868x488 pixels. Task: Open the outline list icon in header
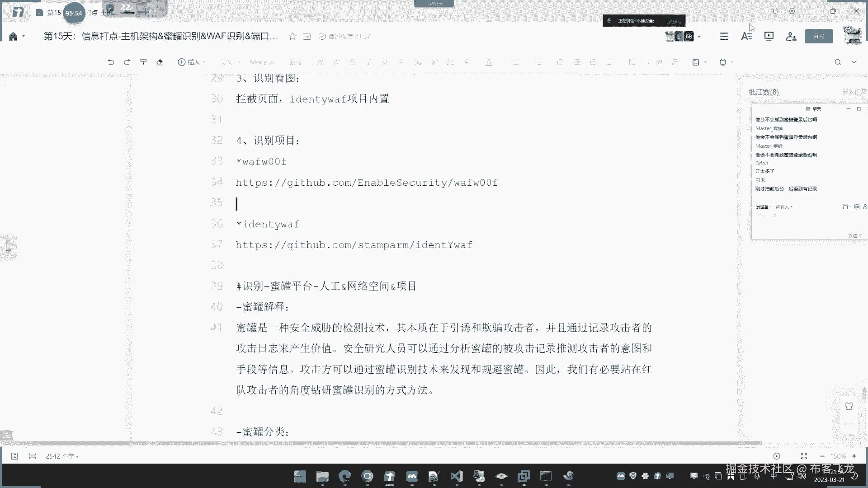pos(724,37)
